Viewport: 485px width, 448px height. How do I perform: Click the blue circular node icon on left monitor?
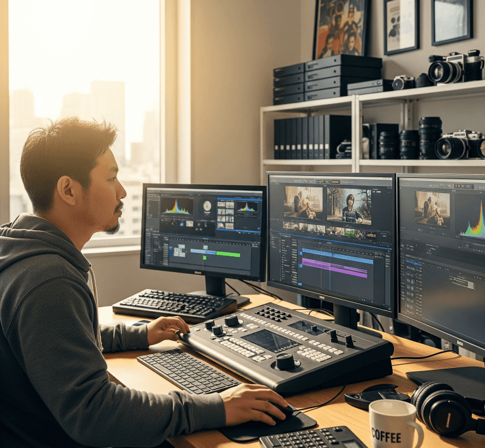tap(182, 224)
